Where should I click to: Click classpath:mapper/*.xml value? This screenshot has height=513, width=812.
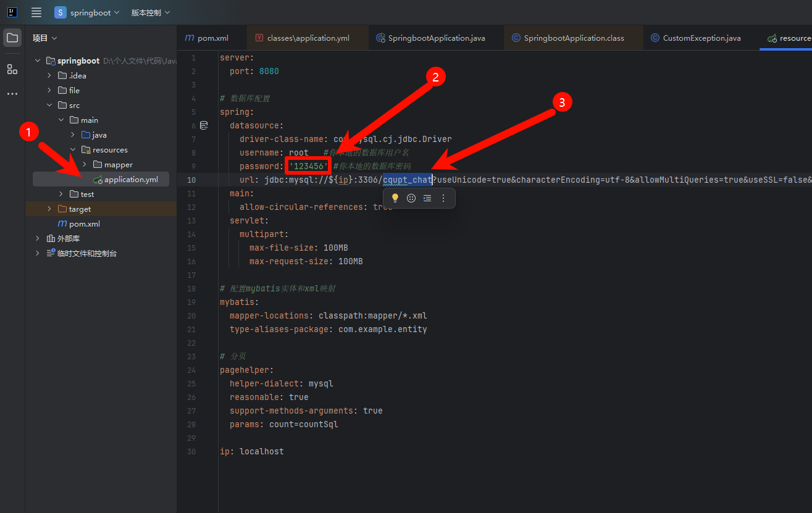tap(373, 315)
